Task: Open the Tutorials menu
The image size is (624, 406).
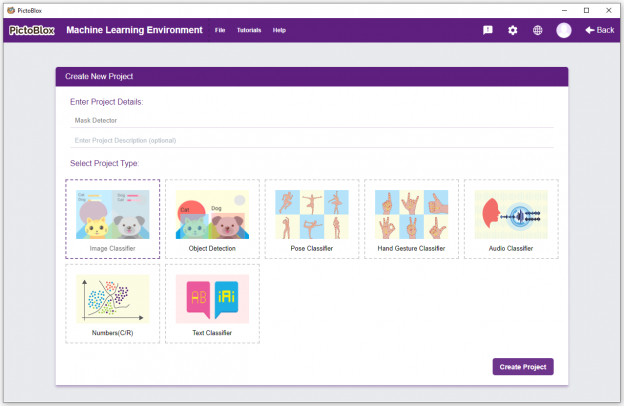Action: tap(249, 30)
